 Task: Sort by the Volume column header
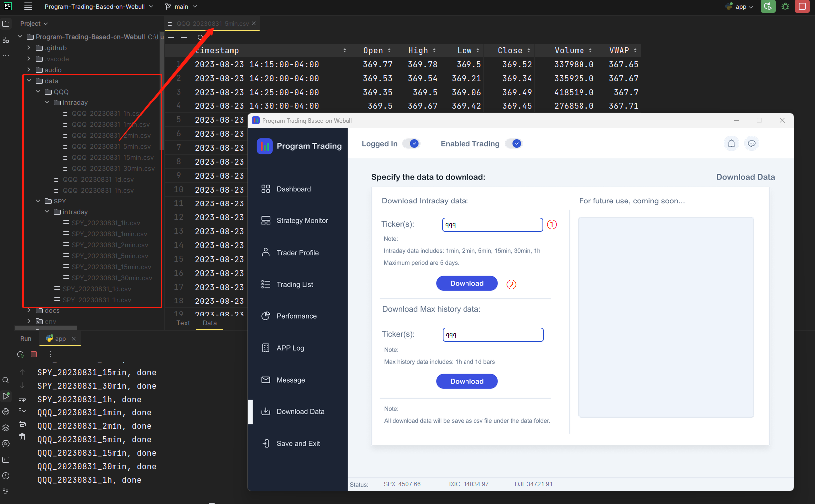574,50
